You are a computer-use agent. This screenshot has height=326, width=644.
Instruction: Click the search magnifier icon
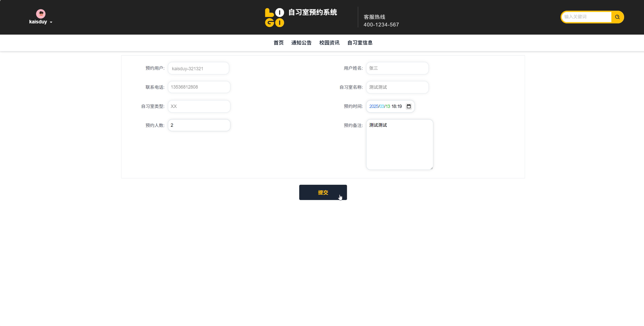click(617, 17)
